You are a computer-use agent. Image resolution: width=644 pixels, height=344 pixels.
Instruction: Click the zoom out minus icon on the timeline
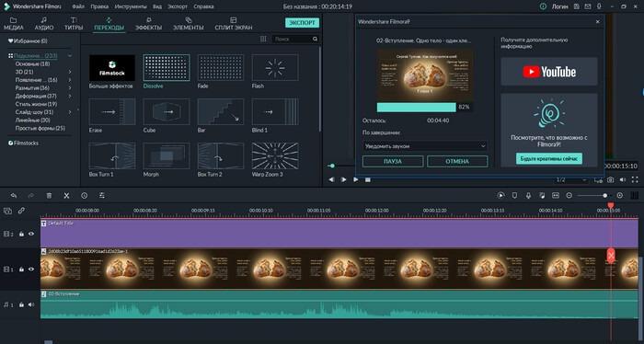point(569,196)
